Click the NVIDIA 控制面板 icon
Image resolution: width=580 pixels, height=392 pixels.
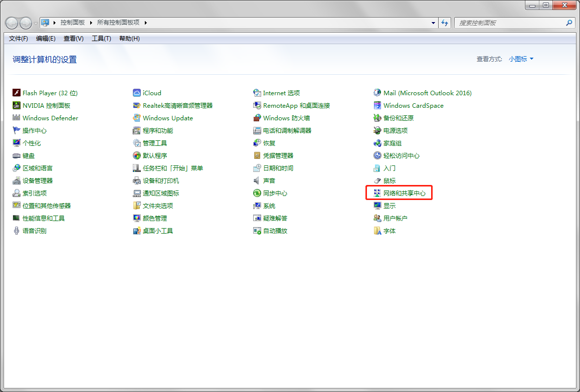(16, 105)
